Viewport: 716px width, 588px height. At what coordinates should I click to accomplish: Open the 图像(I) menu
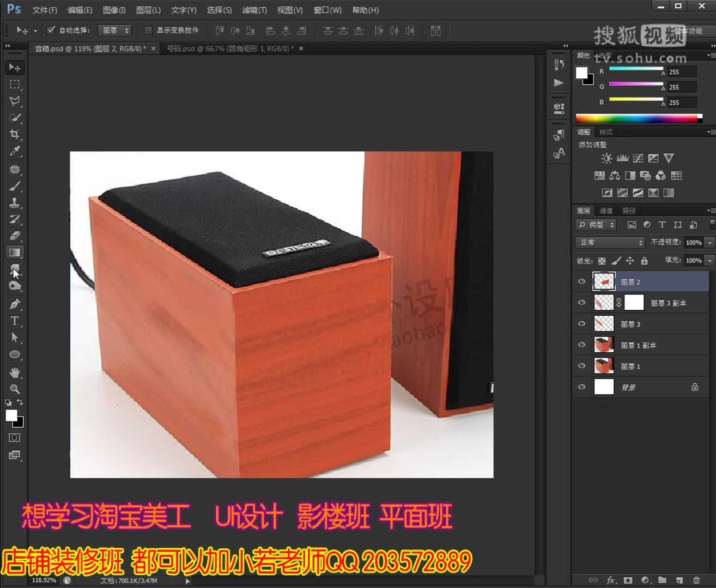point(114,10)
